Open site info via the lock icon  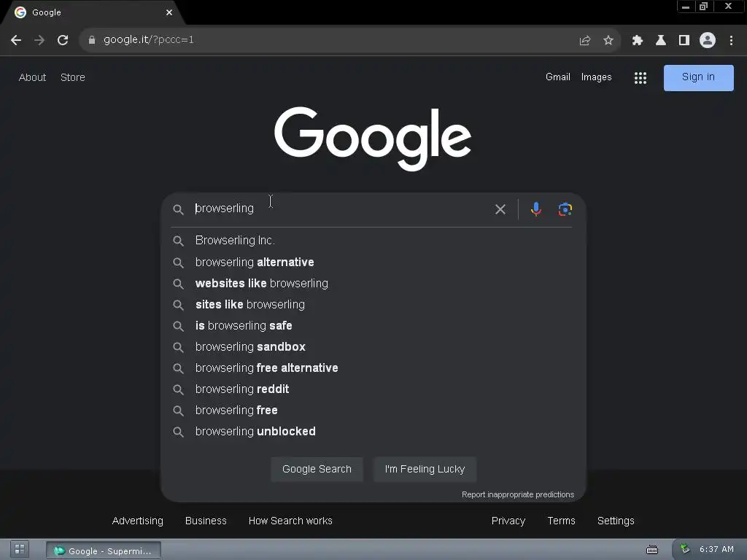point(92,40)
